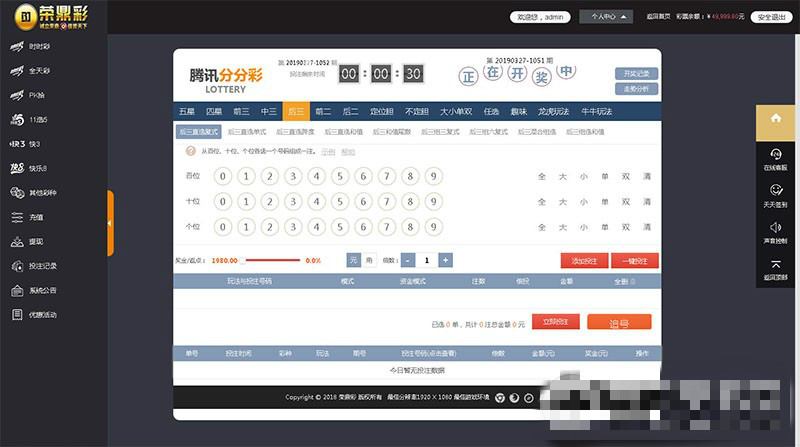Click the 示例 example link

328,152
